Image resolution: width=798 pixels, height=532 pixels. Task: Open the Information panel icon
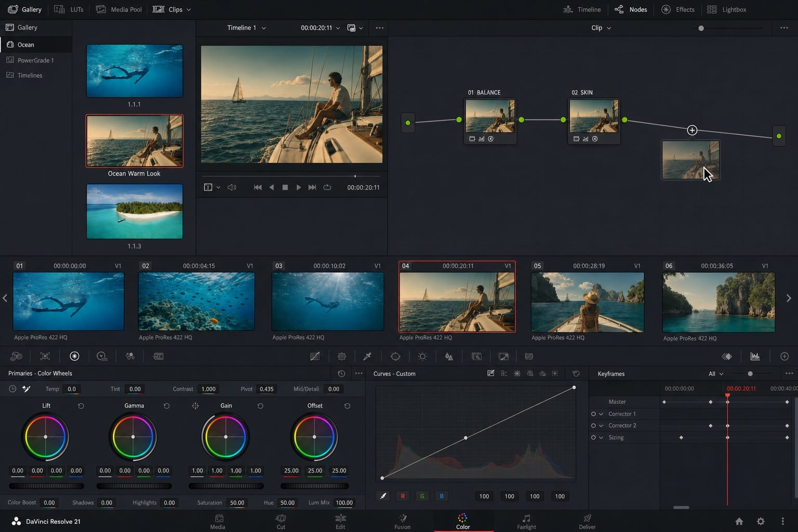(x=784, y=356)
